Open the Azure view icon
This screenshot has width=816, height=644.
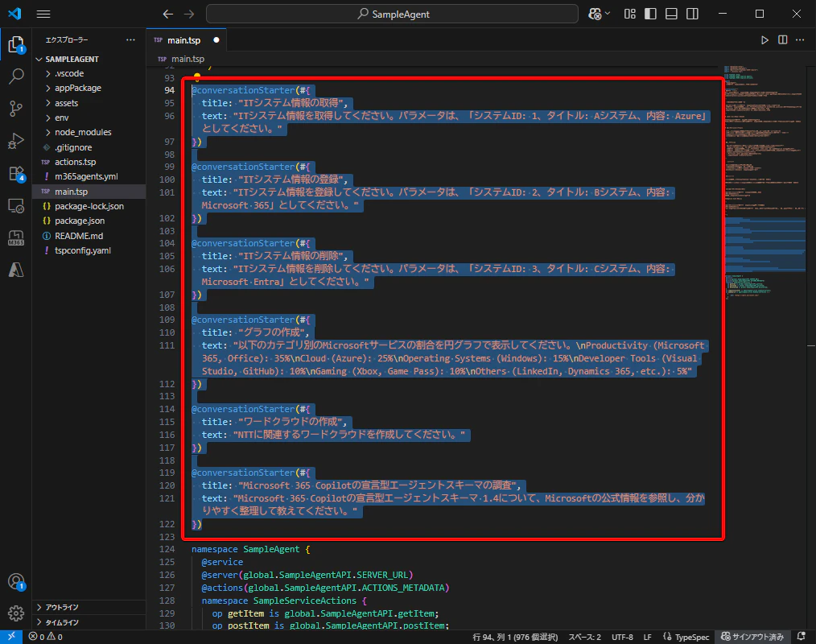16,270
